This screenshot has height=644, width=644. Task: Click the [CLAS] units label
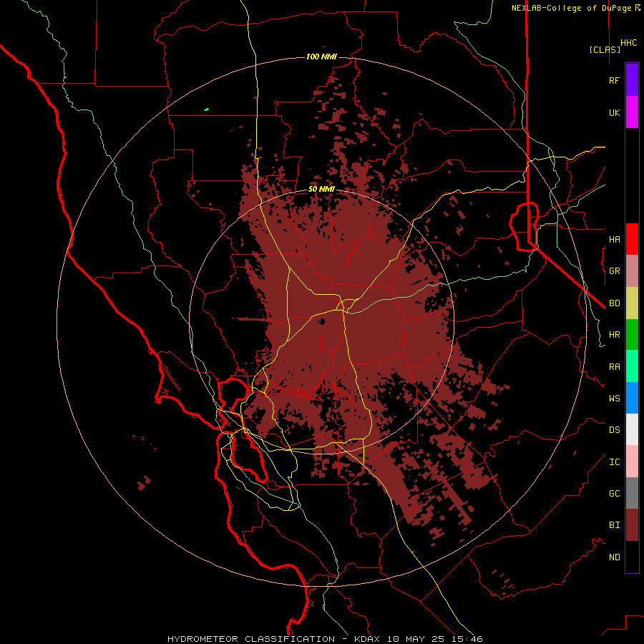[605, 49]
